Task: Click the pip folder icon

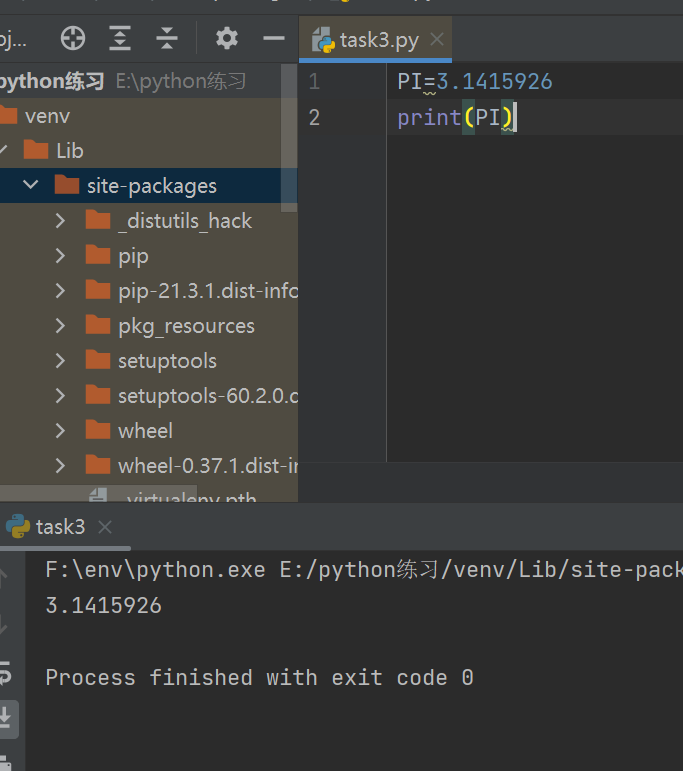Action: coord(98,255)
